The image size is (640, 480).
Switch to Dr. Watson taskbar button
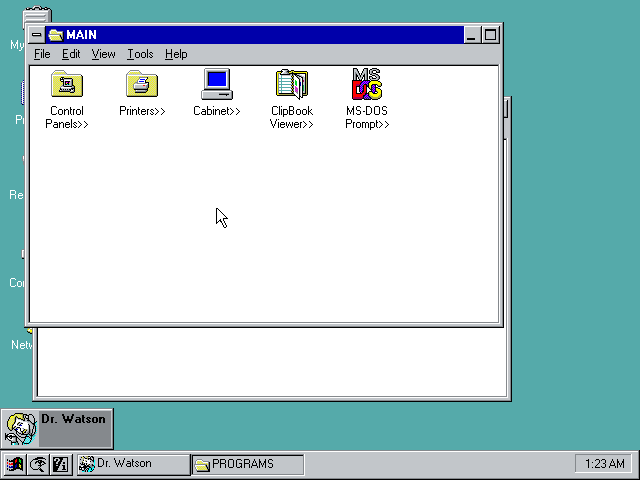point(133,464)
